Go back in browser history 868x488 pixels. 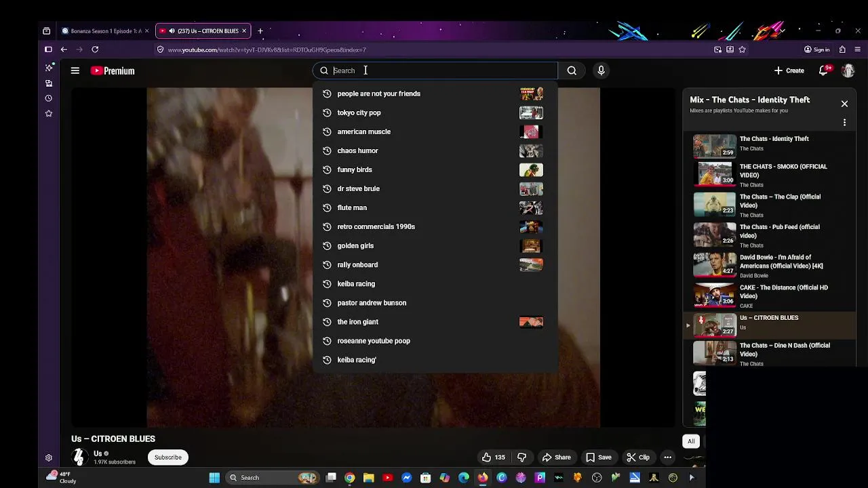coord(64,49)
